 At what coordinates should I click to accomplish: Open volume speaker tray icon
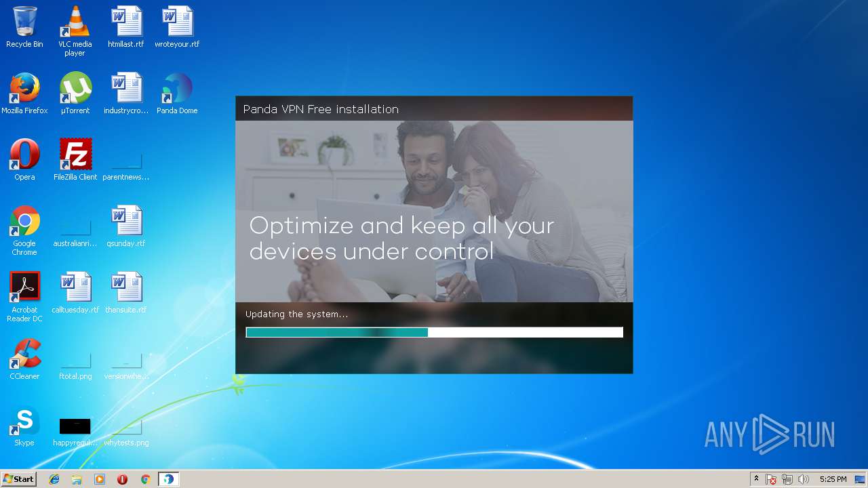point(804,479)
